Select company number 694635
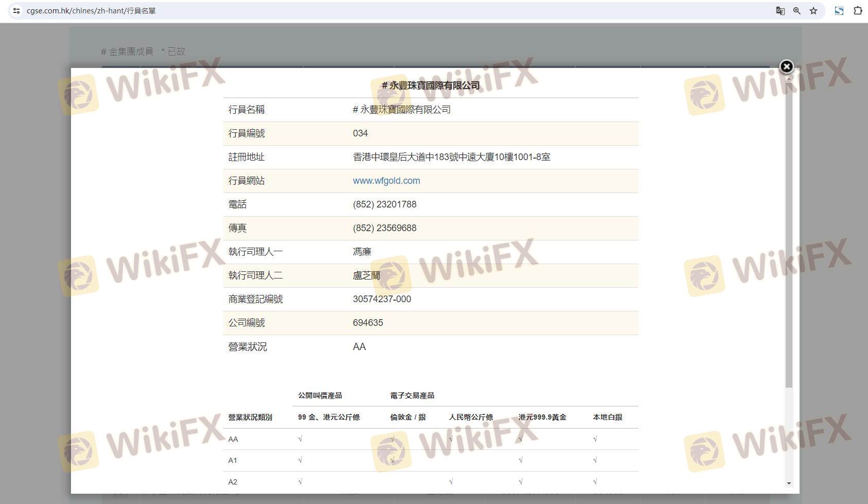 tap(368, 323)
